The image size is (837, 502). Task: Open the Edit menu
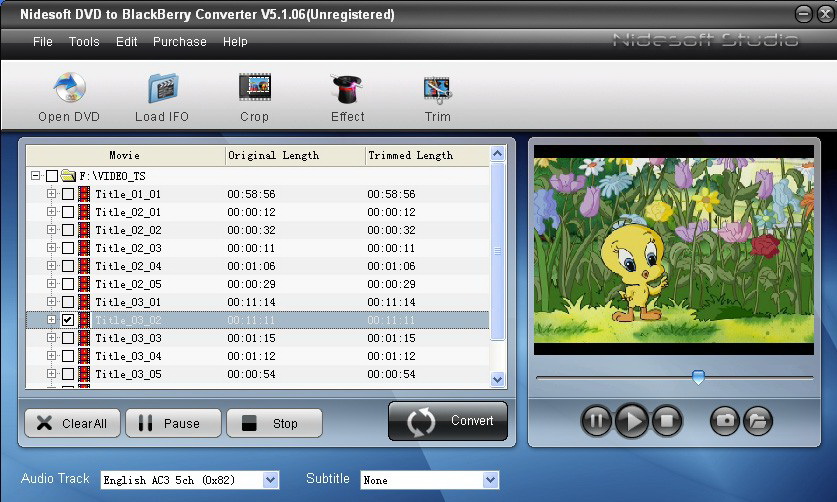(x=127, y=42)
